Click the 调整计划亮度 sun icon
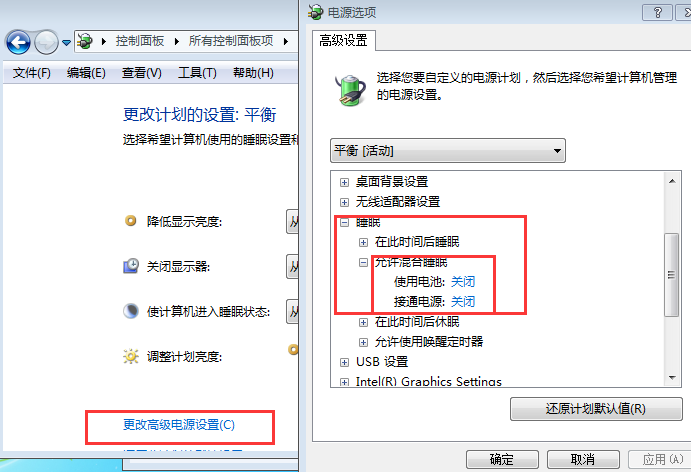This screenshot has width=691, height=472. tap(131, 356)
